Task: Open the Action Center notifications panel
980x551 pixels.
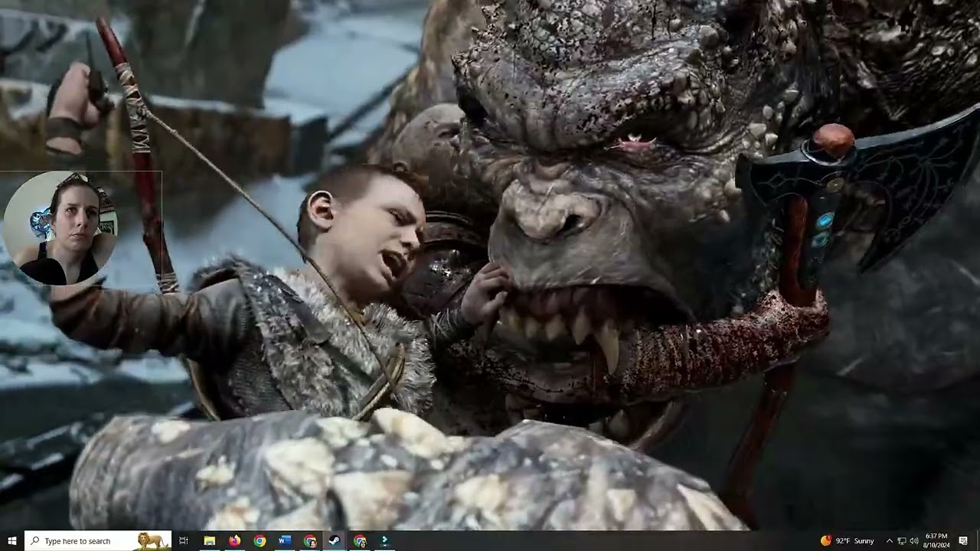Action: 965,540
